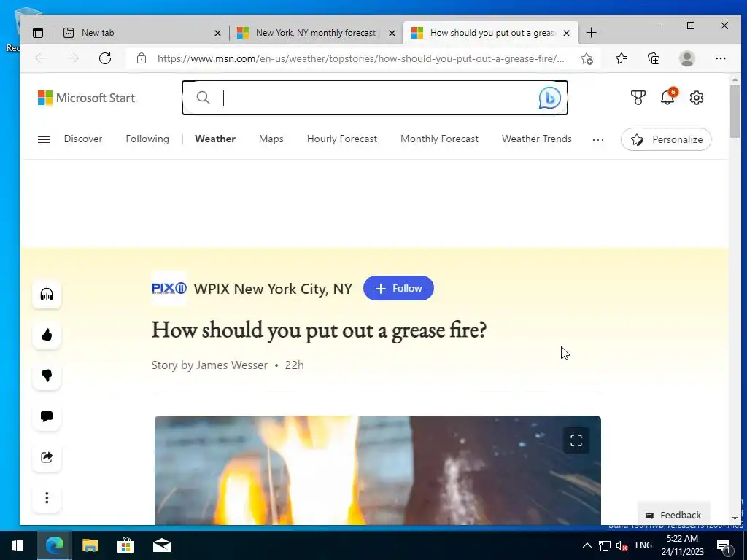
Task: Close the grease fire article tab
Action: [566, 33]
